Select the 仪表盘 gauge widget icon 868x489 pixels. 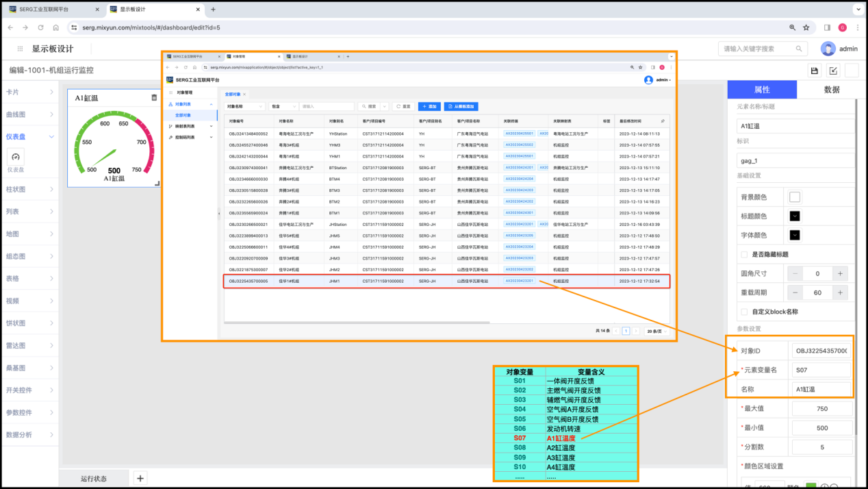16,158
